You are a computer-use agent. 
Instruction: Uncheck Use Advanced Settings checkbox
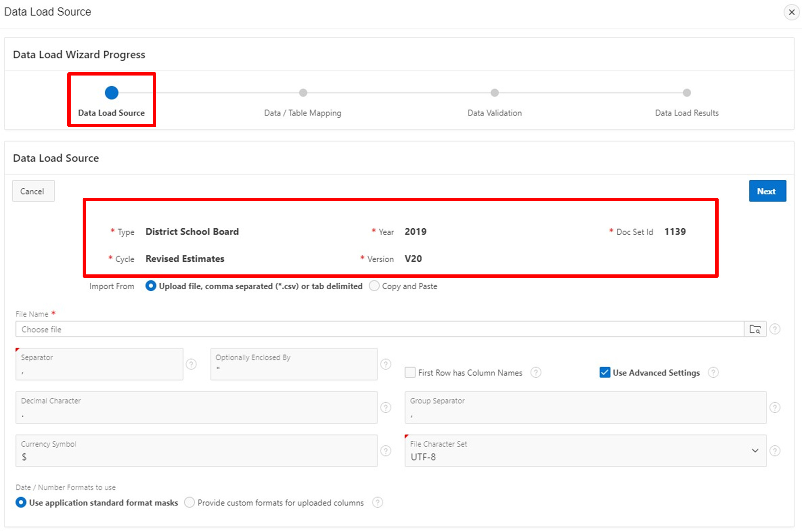coord(605,372)
